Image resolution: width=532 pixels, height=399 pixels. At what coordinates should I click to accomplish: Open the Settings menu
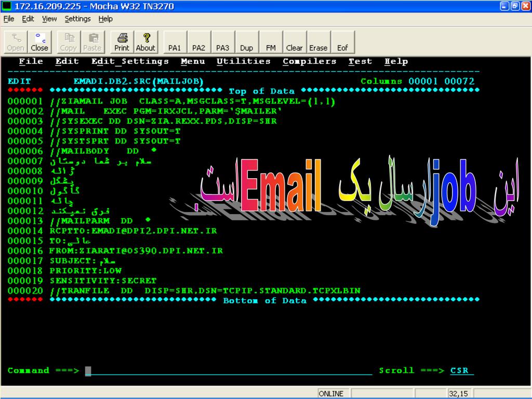click(77, 19)
